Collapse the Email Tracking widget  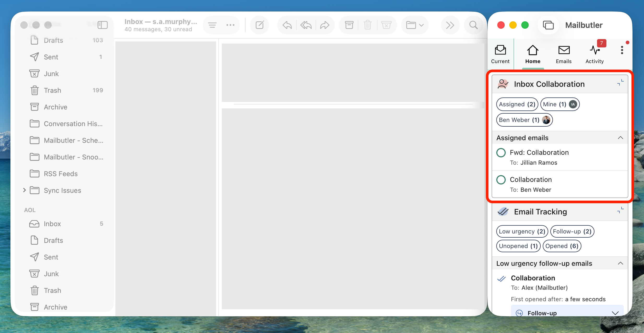pos(620,210)
